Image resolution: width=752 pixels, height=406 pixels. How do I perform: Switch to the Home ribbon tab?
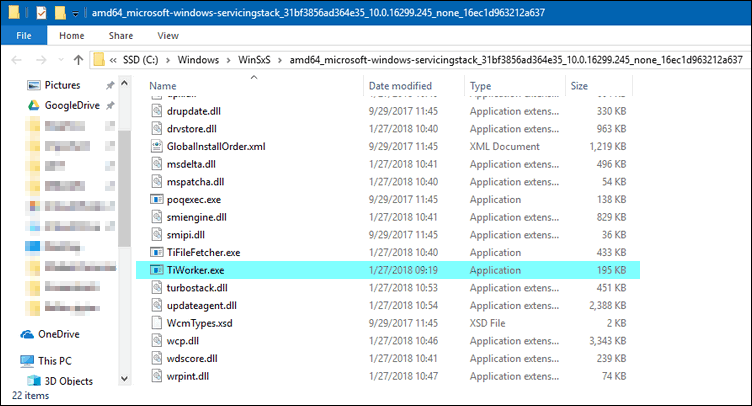click(x=71, y=35)
